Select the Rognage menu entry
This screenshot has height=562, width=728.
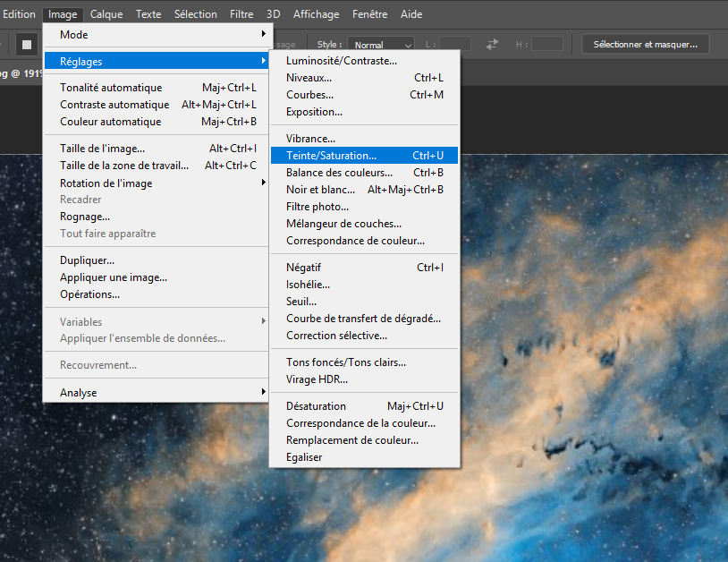click(157, 217)
